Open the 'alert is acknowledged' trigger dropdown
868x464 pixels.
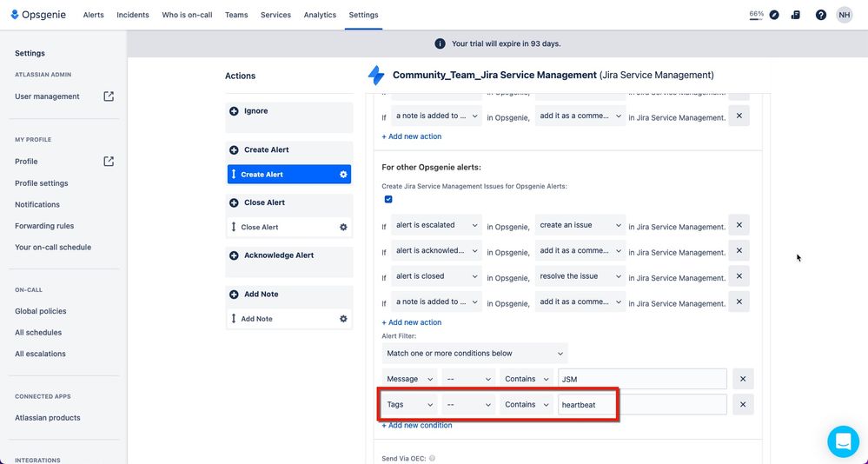[x=436, y=251]
